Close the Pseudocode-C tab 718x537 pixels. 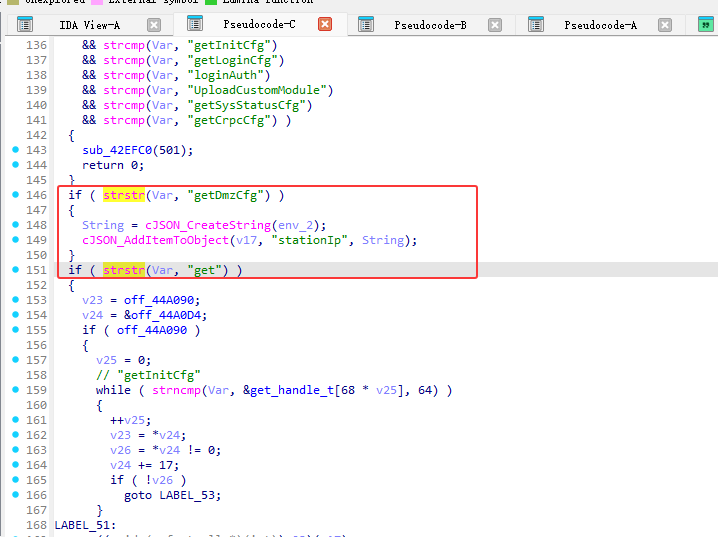(x=325, y=25)
